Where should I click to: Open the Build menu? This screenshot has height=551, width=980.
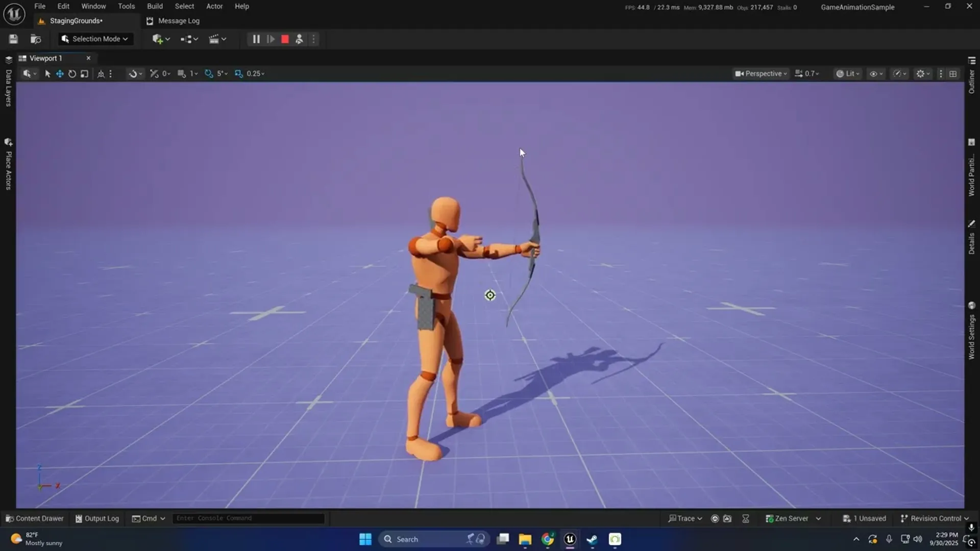tap(155, 6)
